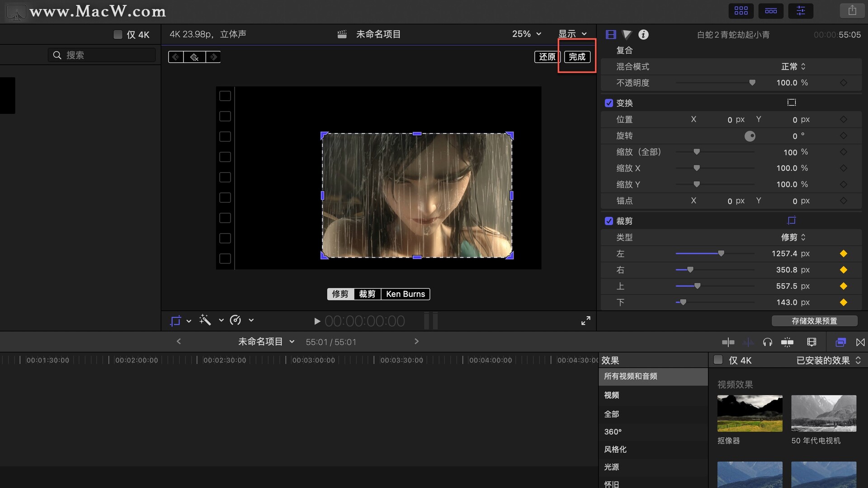Go back in timeline history arrow
The image size is (868, 488).
click(x=179, y=342)
